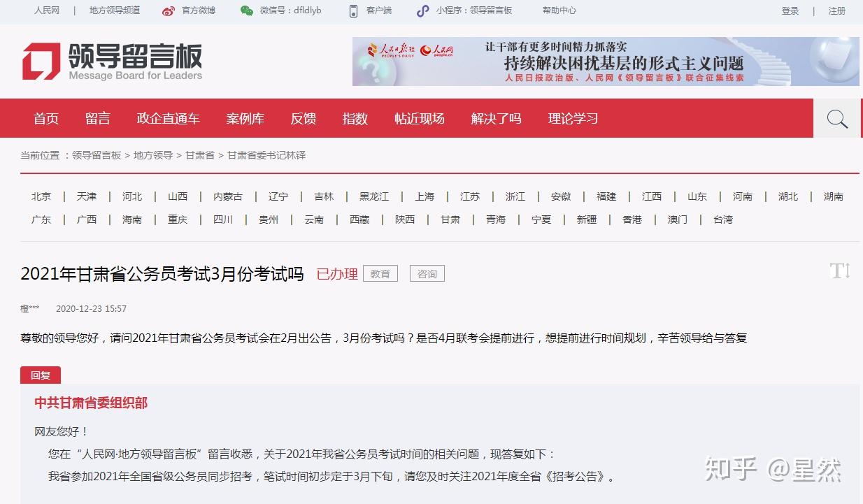Image resolution: width=863 pixels, height=504 pixels.
Task: Click the post title 2021年甘肃省公务员考试3月份考试吗
Action: (162, 274)
